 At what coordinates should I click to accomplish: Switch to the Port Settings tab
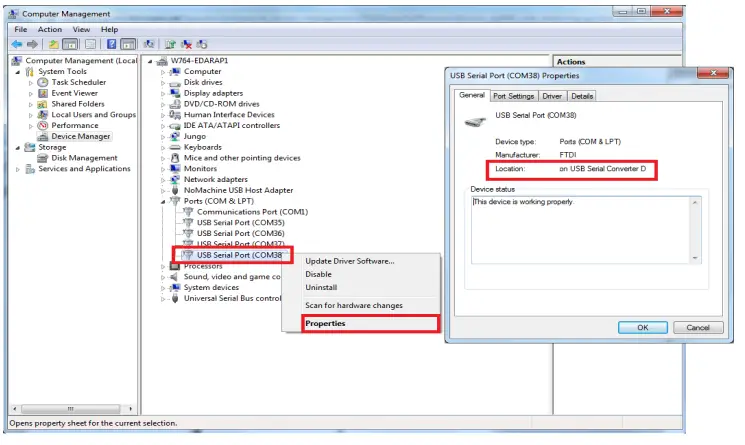pos(514,96)
